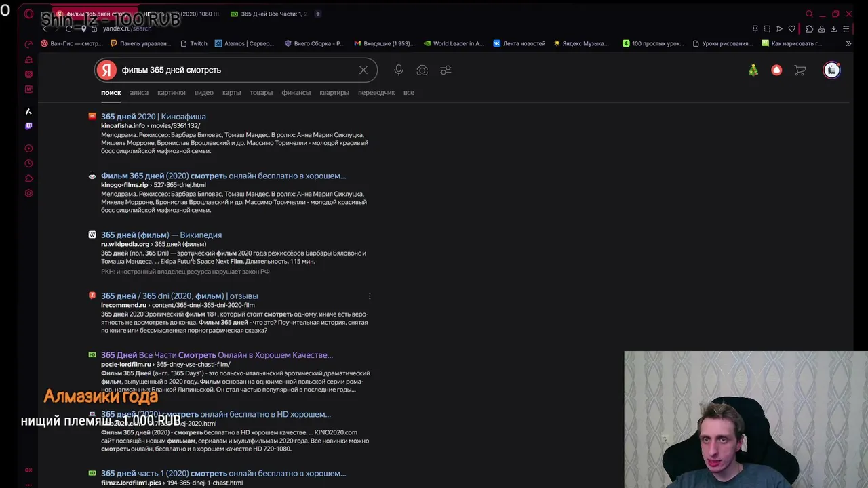Viewport: 868px width, 488px height.
Task: Select the переводчик search tab
Action: (x=376, y=92)
